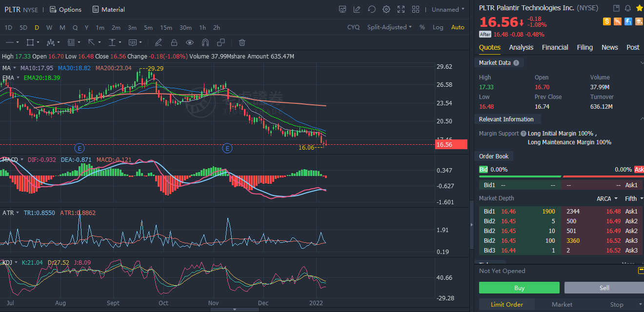The image size is (644, 312).
Task: Set a price alert bell icon
Action: (x=628, y=8)
